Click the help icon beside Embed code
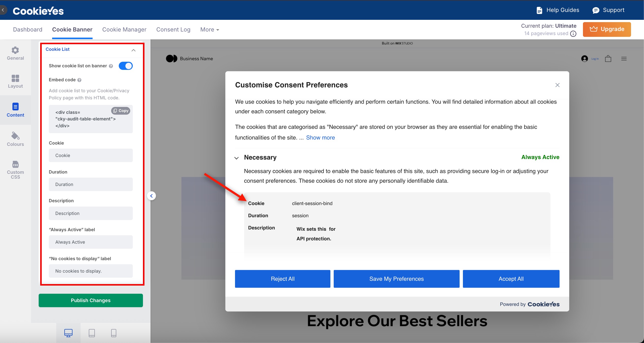This screenshot has height=343, width=644. 79,80
